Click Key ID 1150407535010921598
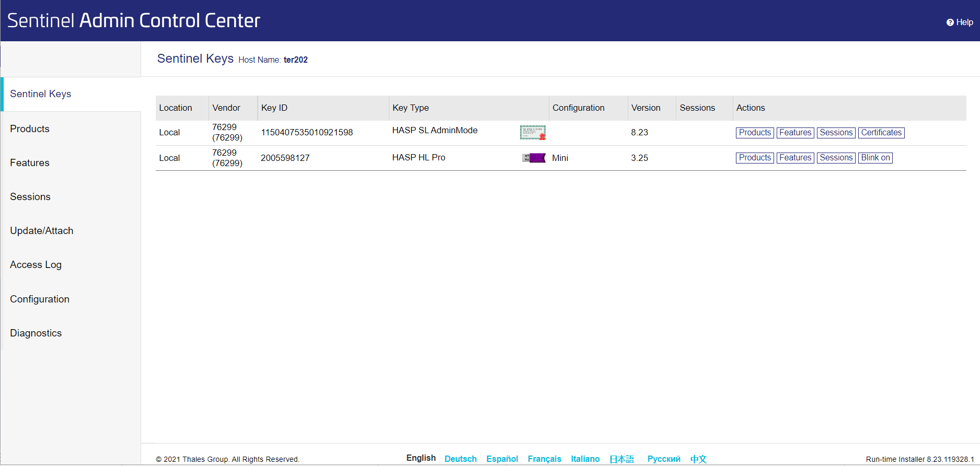980x466 pixels. [x=307, y=133]
